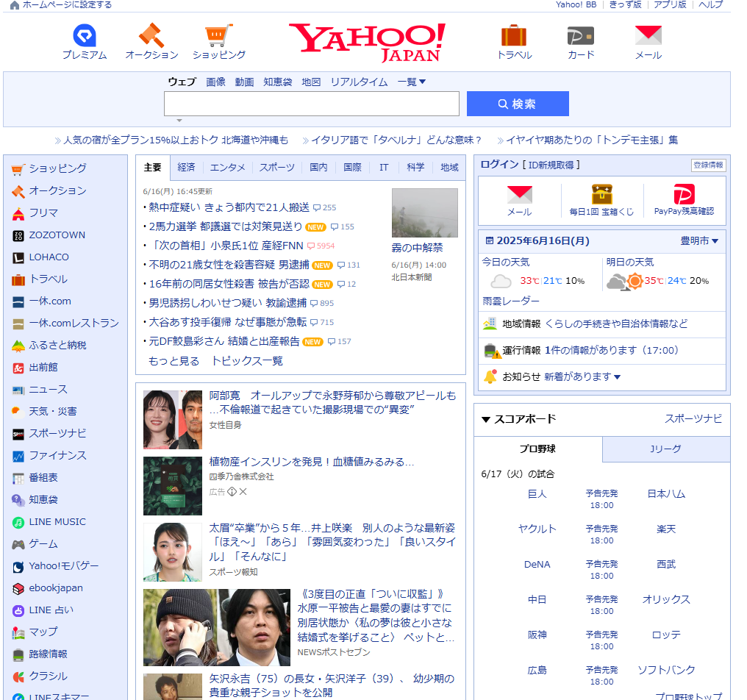Viewport: 747px width, 700px height.
Task: Open ZOZOTOWN in the left sidebar
Action: [x=57, y=235]
